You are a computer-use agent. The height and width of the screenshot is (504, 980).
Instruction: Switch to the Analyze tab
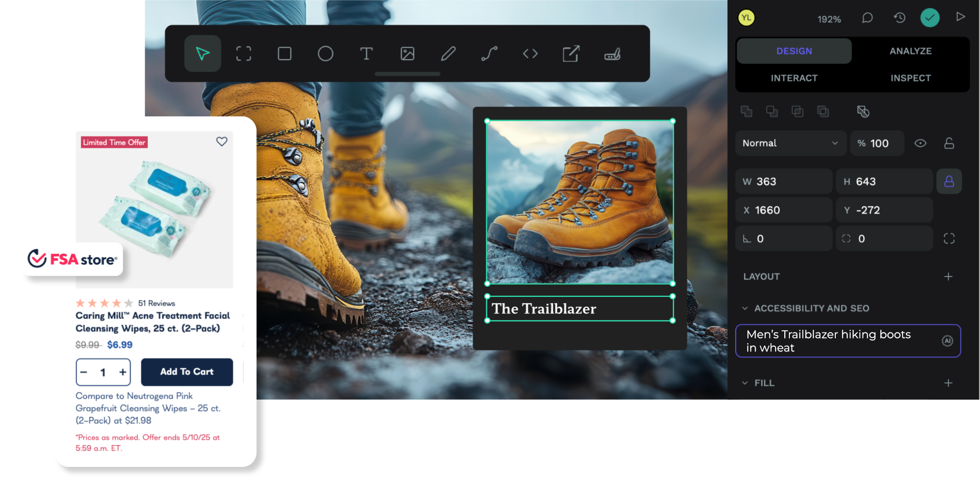(x=910, y=51)
